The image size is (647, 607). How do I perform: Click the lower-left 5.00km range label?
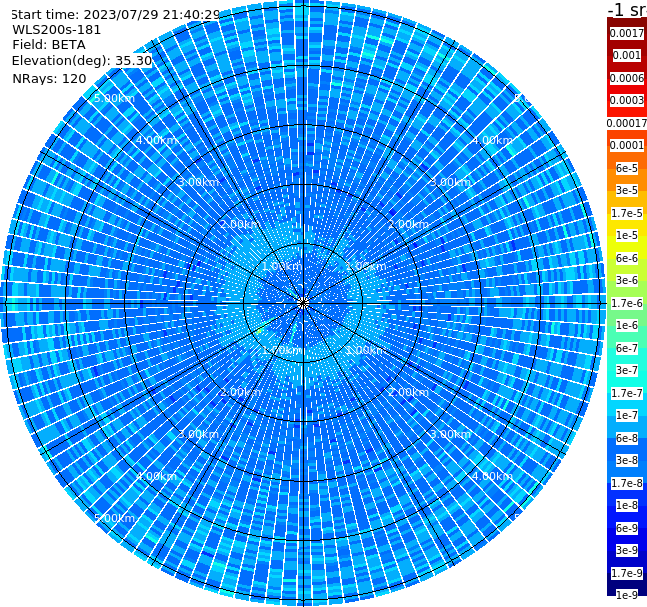pos(114,518)
